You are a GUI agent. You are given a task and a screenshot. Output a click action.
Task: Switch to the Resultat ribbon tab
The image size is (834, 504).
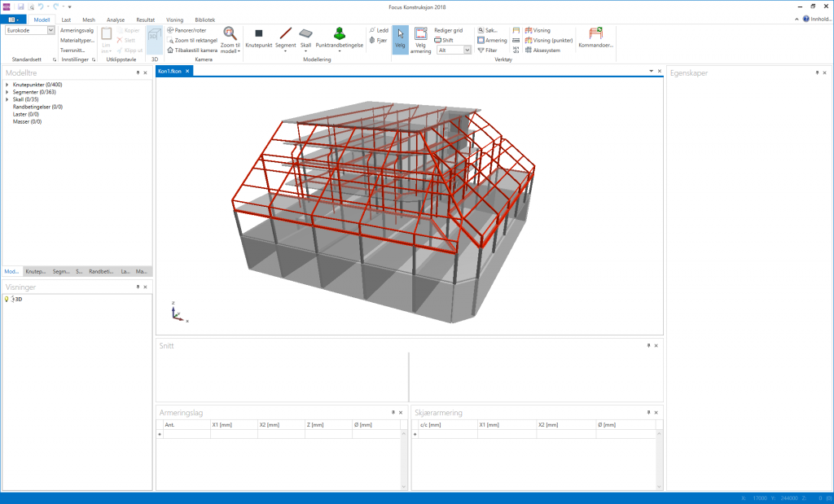[x=145, y=20]
